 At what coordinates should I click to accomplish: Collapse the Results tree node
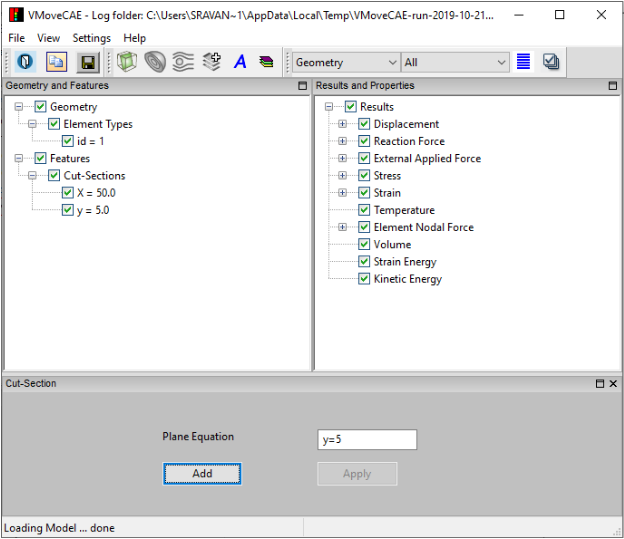point(329,107)
